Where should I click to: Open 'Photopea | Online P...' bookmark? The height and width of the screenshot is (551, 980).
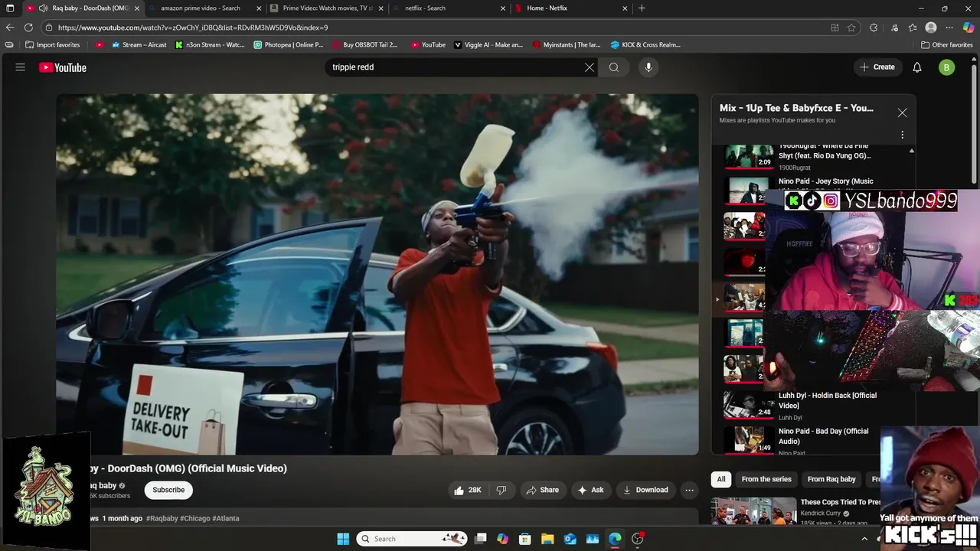[289, 45]
